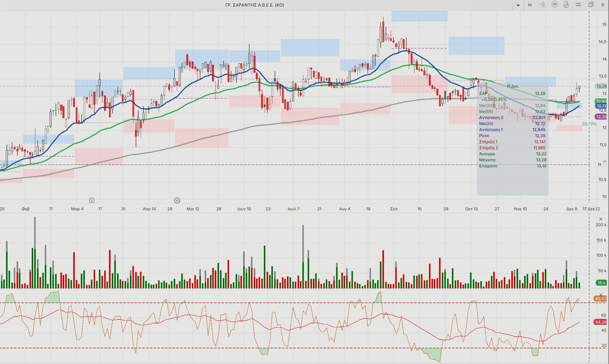Image resolution: width=609 pixels, height=364 pixels.
Task: Click the 'Δεκ 8' date axis label
Action: (x=571, y=209)
